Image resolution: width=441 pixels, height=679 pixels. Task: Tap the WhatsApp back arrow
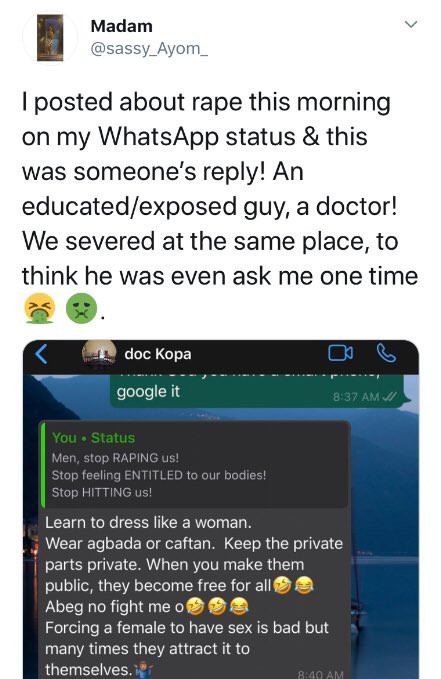41,354
